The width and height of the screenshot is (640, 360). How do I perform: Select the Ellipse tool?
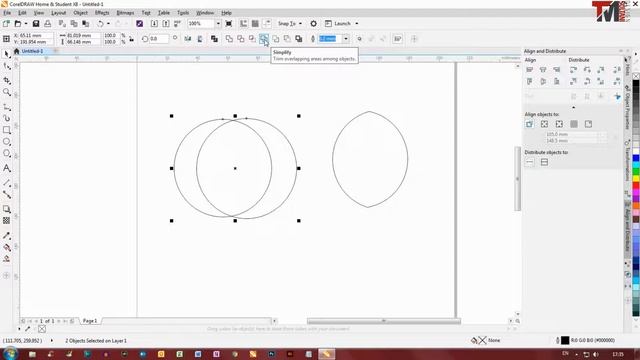pos(7,142)
